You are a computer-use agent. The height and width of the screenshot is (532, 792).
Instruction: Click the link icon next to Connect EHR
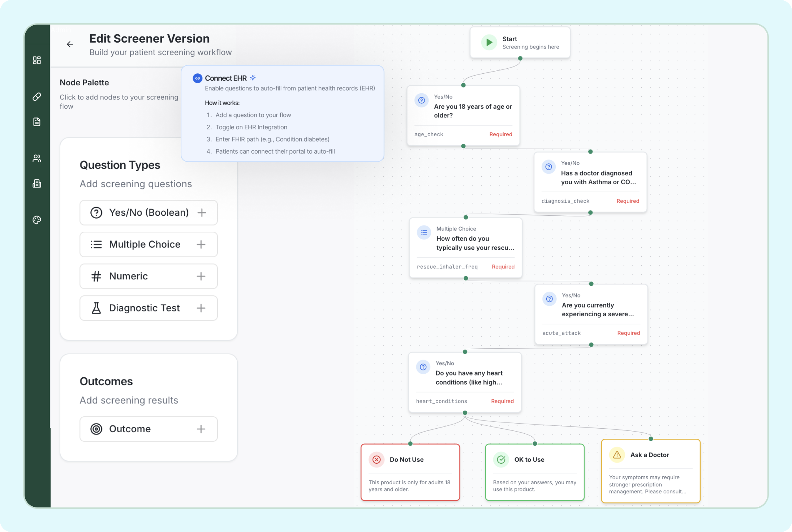[197, 78]
